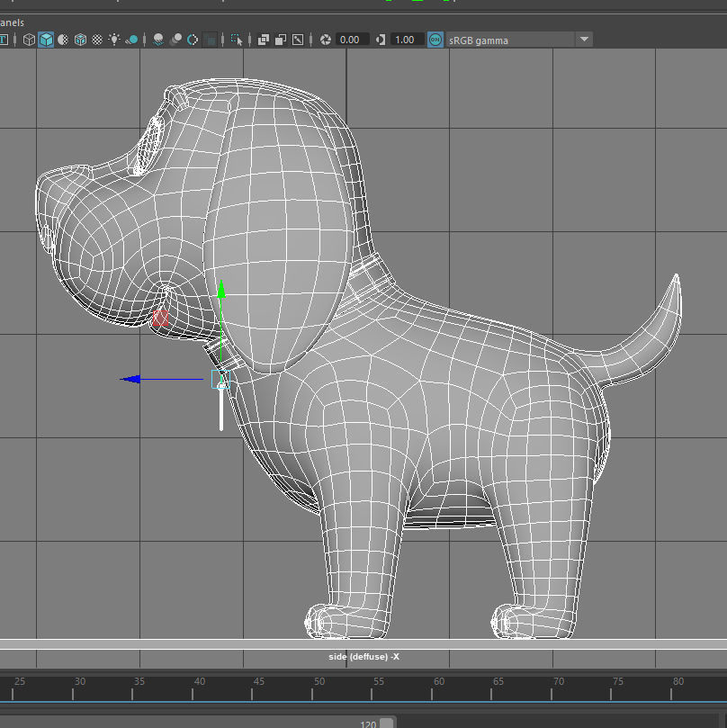Click the Exposure value field 0.00

(353, 40)
